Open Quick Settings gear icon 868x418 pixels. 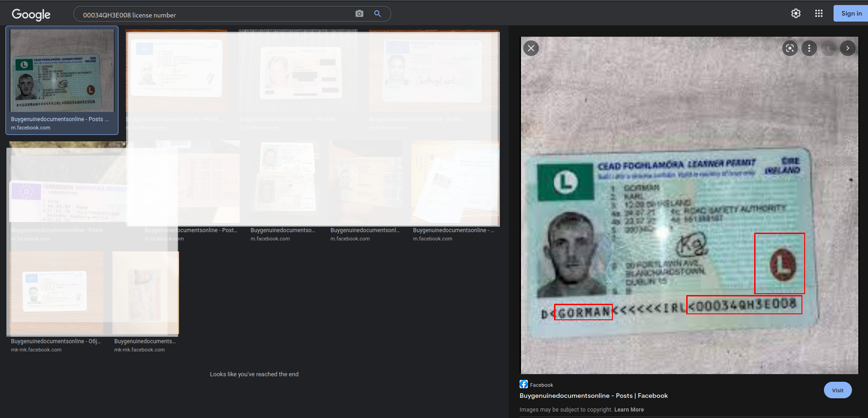(x=796, y=13)
